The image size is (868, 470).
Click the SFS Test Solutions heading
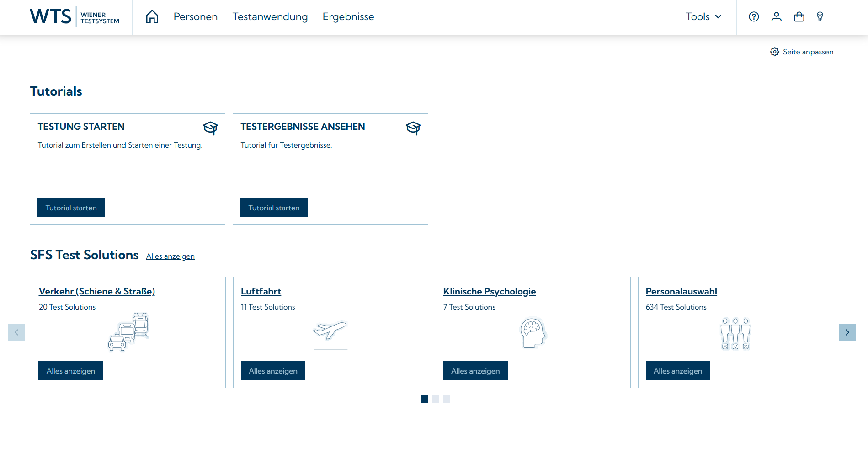coord(85,255)
